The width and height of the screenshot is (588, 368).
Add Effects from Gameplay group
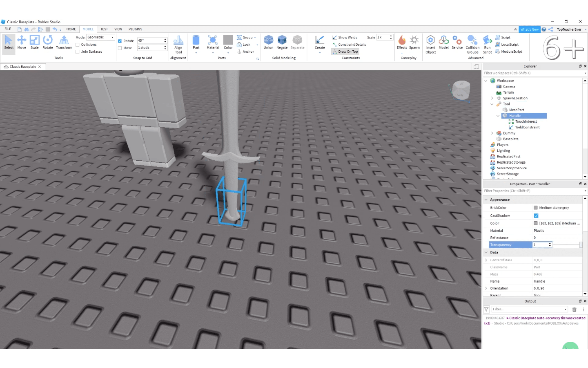click(x=402, y=43)
